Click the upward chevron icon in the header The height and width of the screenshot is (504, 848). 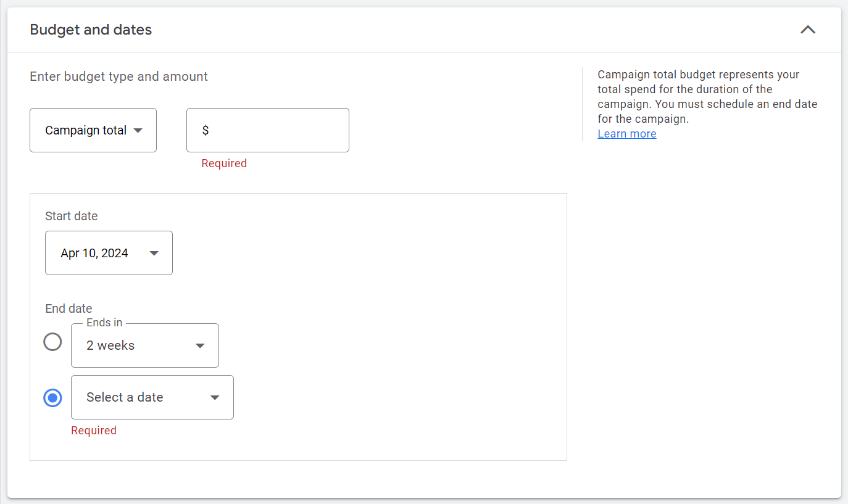pos(808,29)
